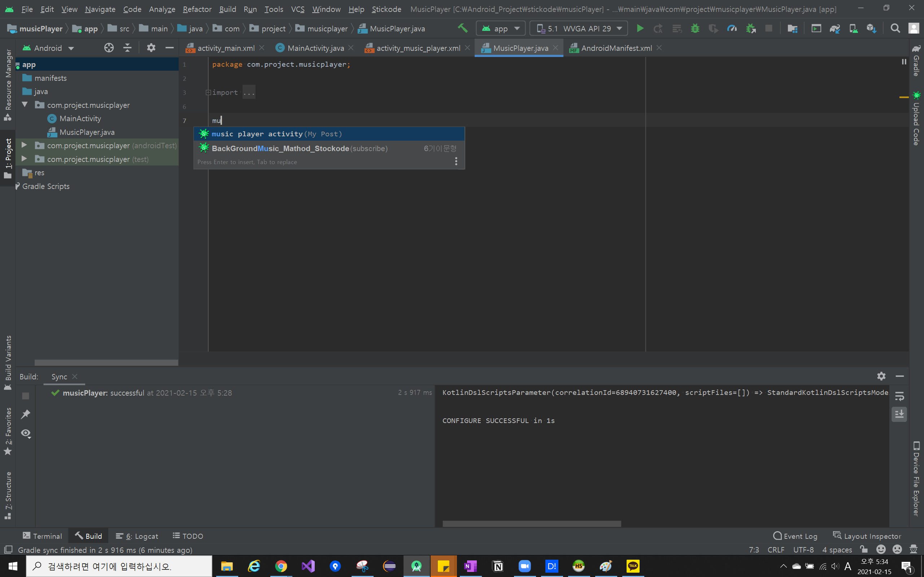Open Chrome from the Windows taskbar
Viewport: 924px width, 577px height.
(x=281, y=566)
